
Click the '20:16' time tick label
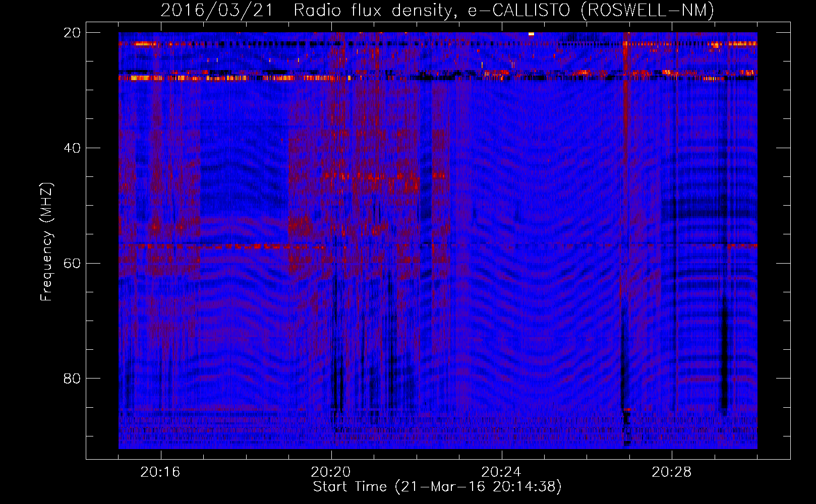pyautogui.click(x=160, y=472)
